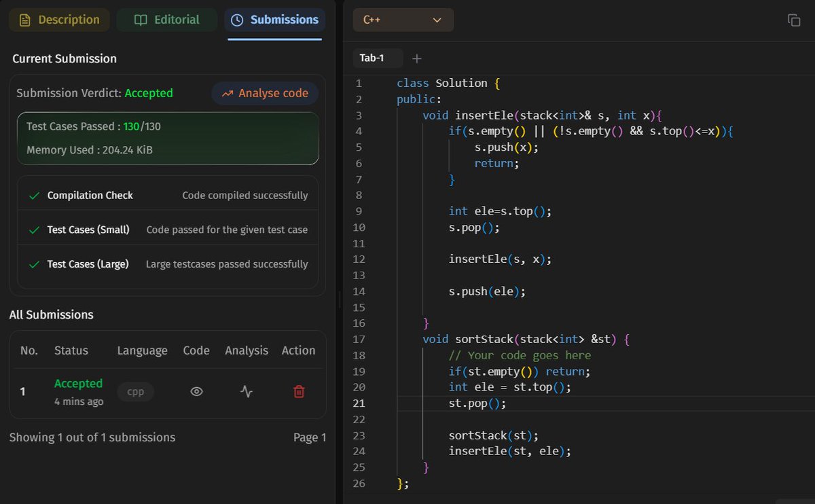Click Memory Used 204.24 KiB text
The image size is (815, 504).
coord(90,149)
